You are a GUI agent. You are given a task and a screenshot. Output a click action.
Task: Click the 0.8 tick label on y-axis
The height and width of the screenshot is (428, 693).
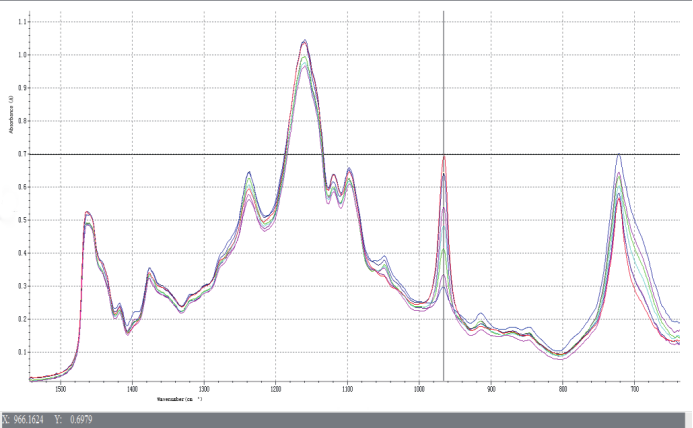pyautogui.click(x=22, y=121)
